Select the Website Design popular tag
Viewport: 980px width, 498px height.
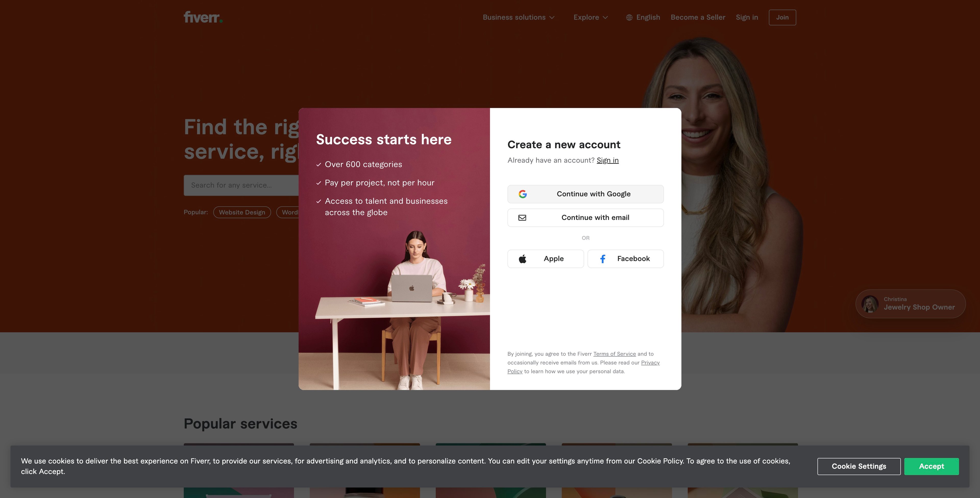(242, 212)
